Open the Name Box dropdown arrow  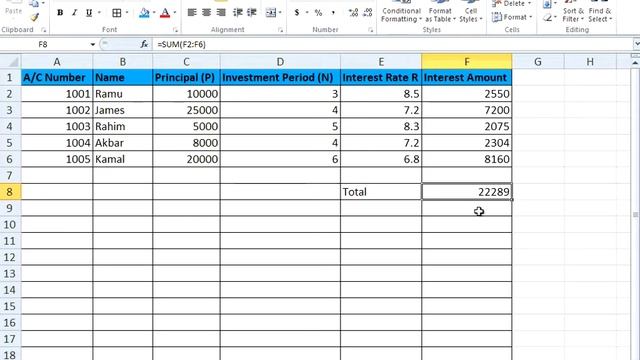[93, 44]
